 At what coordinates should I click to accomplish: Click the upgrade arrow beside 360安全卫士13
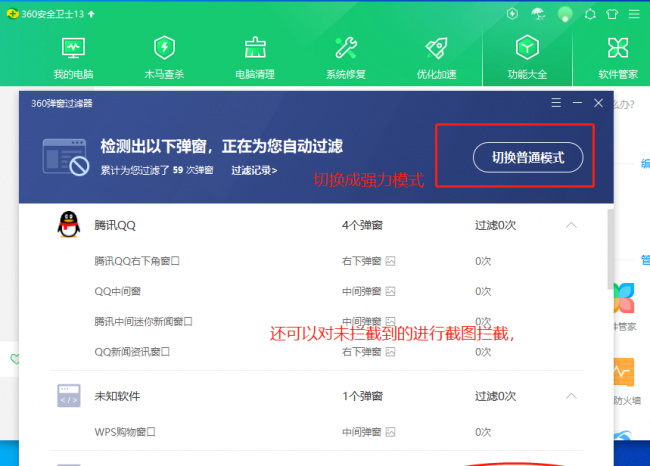(91, 14)
